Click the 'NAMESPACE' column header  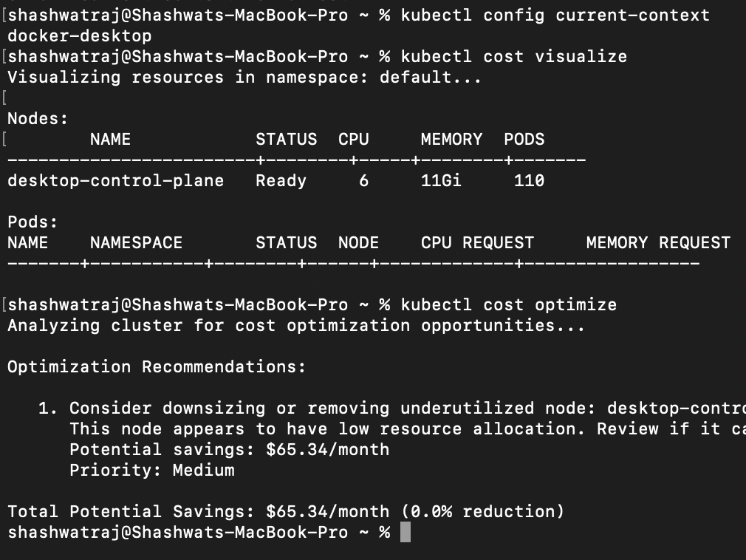(x=136, y=242)
